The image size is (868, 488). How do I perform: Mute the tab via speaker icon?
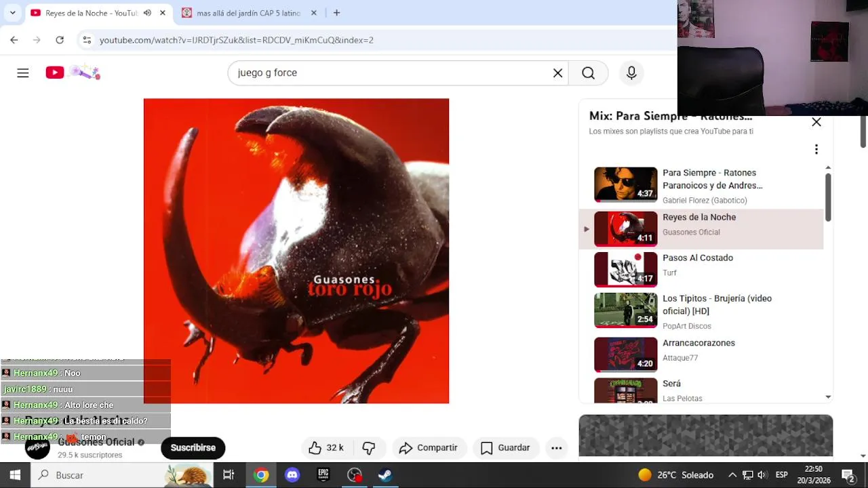[147, 13]
